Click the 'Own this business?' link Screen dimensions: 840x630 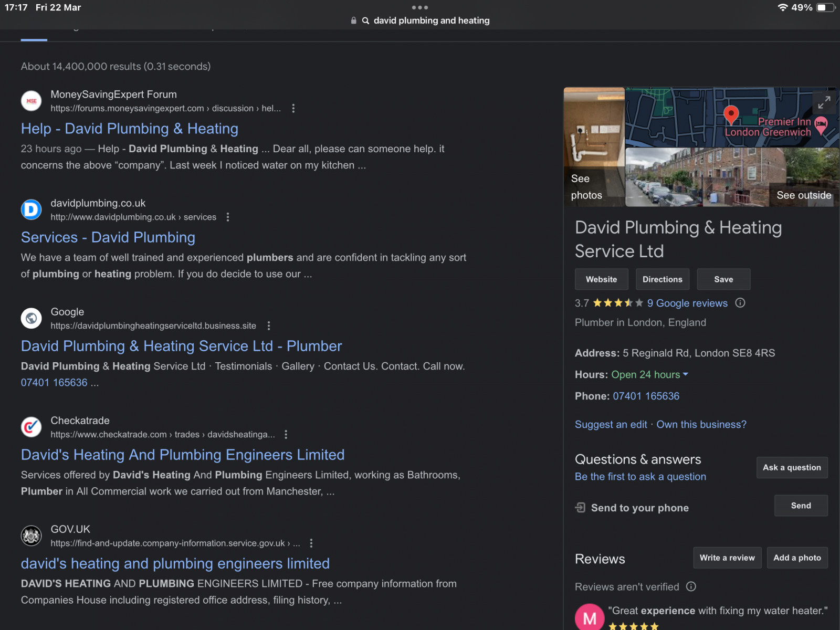[x=701, y=424]
